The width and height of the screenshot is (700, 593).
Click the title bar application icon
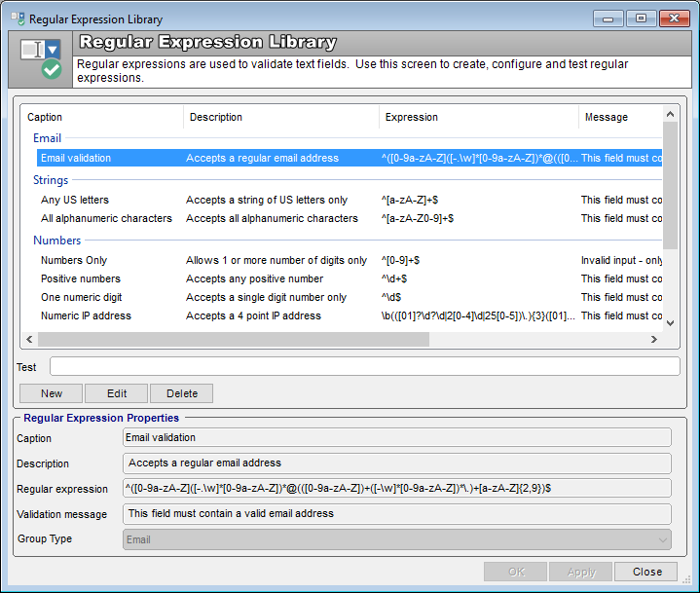tap(18, 19)
